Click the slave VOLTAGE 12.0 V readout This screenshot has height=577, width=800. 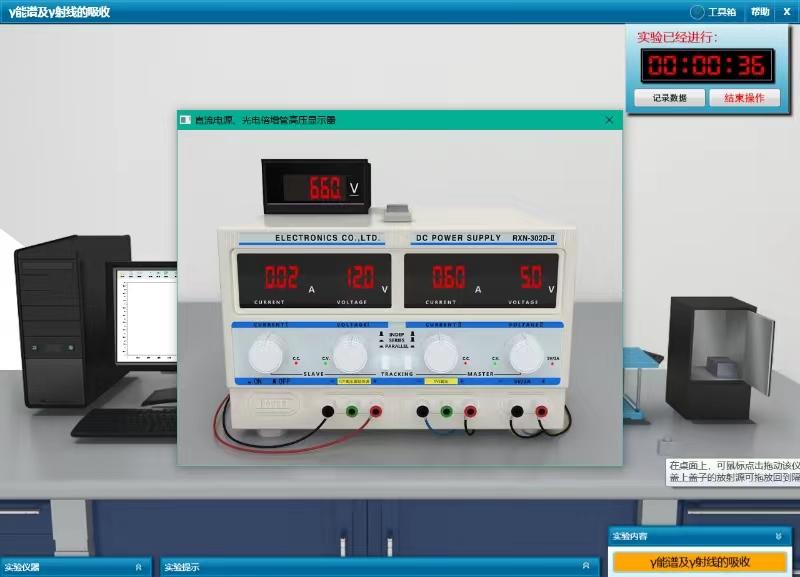360,278
